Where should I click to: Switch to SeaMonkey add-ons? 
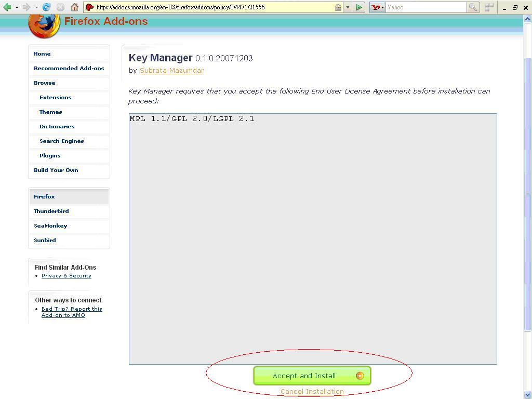tap(50, 225)
